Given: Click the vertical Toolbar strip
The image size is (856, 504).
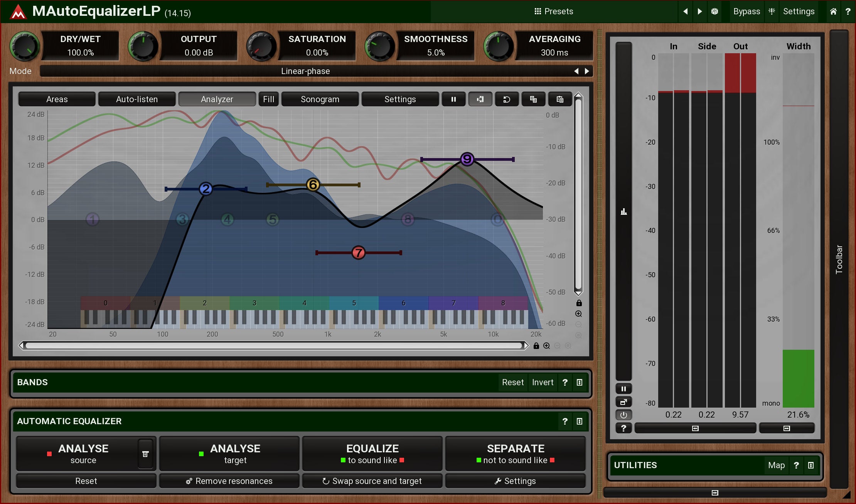Looking at the screenshot, I should (x=839, y=258).
